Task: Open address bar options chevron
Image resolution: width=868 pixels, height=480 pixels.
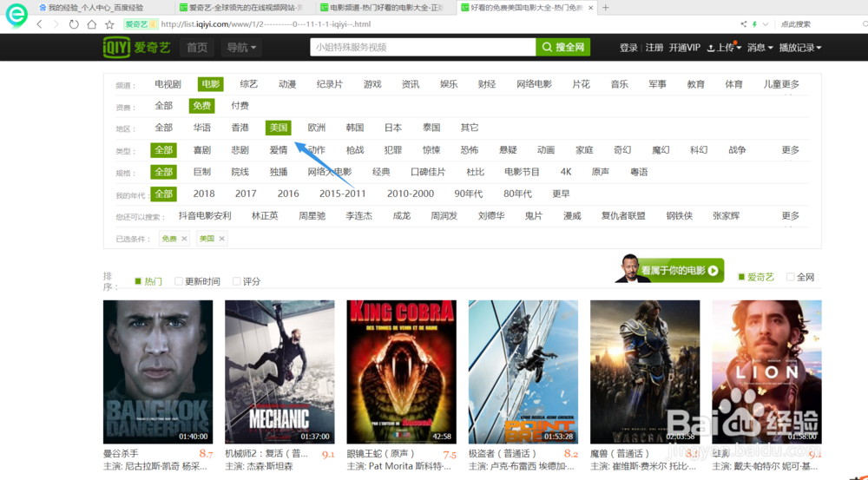Action: [x=766, y=24]
